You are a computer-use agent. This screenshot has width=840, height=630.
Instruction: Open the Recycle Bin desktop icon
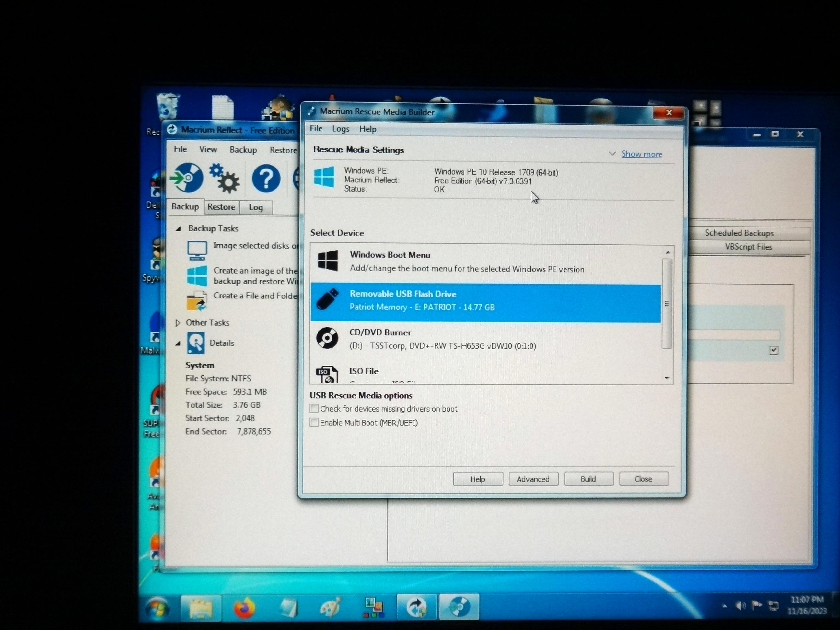pyautogui.click(x=167, y=106)
